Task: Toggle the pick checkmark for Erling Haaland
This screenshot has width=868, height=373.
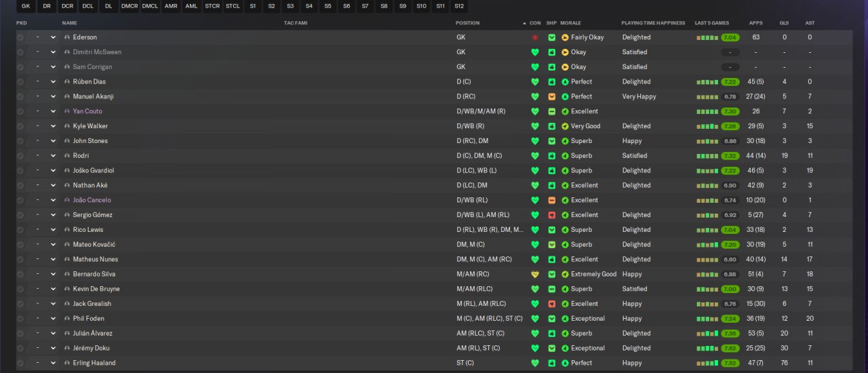Action: pyautogui.click(x=20, y=363)
